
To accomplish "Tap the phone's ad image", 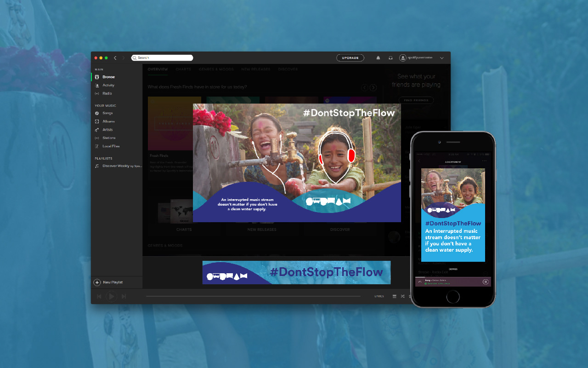I will click(x=453, y=215).
